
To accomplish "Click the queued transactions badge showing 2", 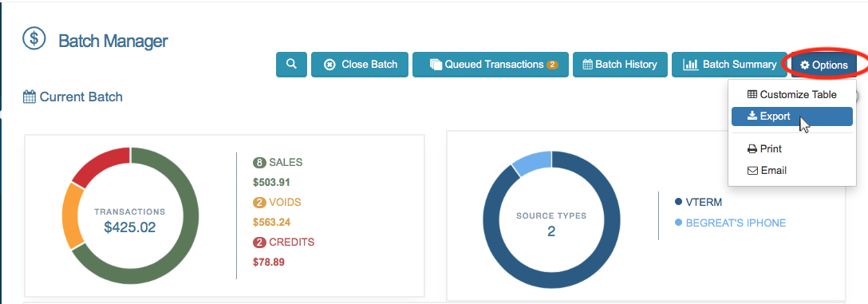I will tap(552, 65).
